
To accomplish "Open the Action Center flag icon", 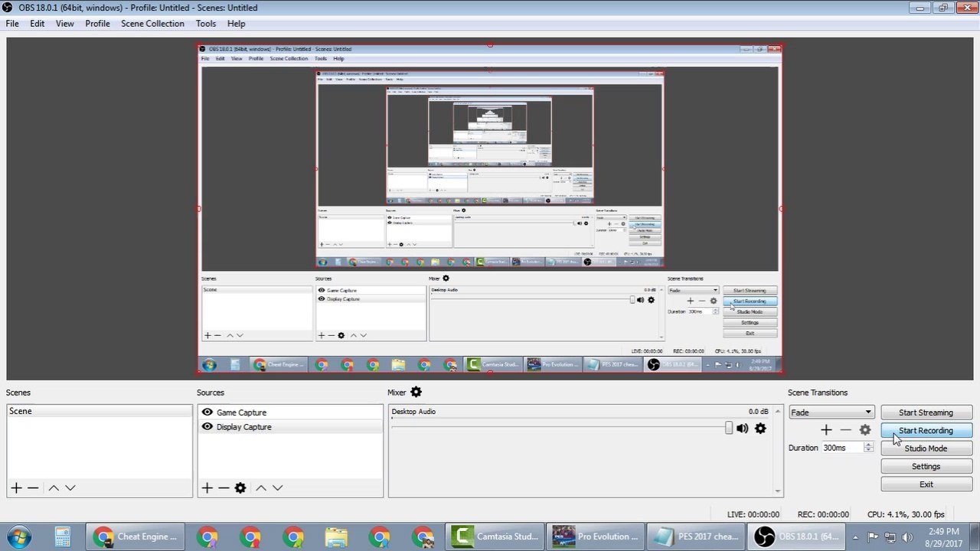I will coord(874,536).
